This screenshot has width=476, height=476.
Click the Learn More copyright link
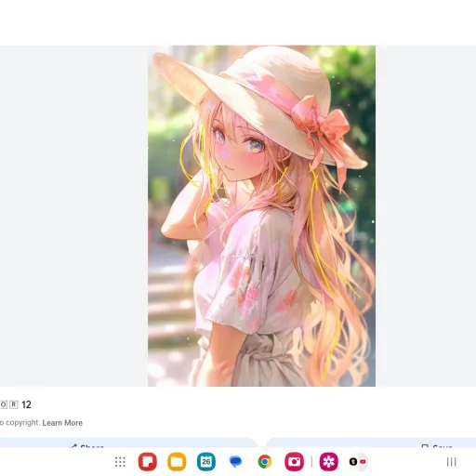(62, 423)
